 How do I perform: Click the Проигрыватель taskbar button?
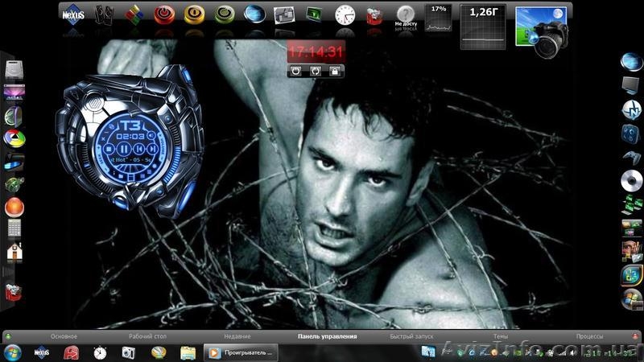(x=239, y=352)
